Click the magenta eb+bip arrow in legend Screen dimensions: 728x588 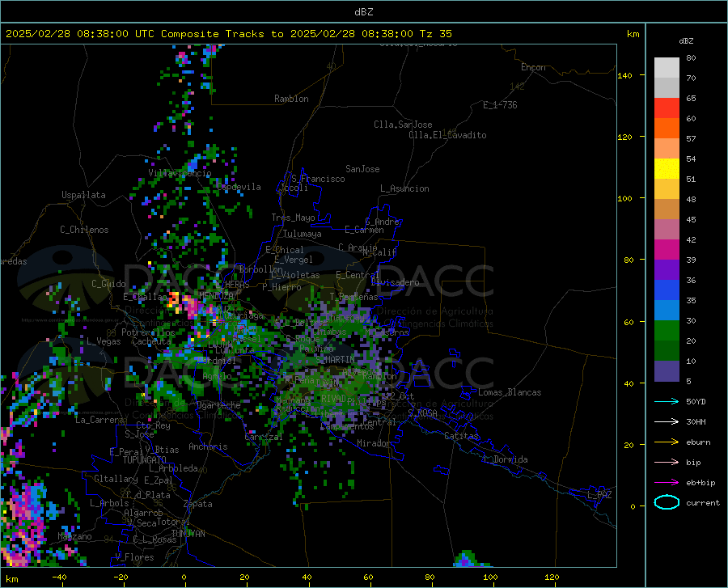coord(667,483)
